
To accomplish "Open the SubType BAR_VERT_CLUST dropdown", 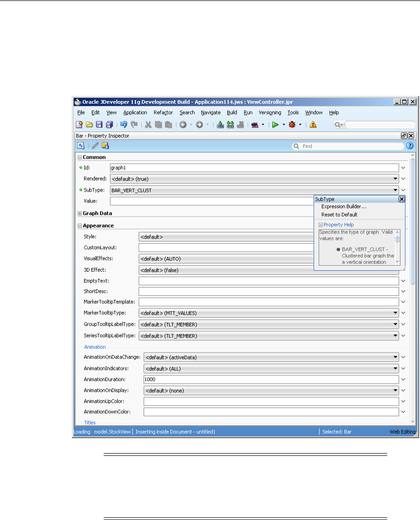I will (x=395, y=190).
